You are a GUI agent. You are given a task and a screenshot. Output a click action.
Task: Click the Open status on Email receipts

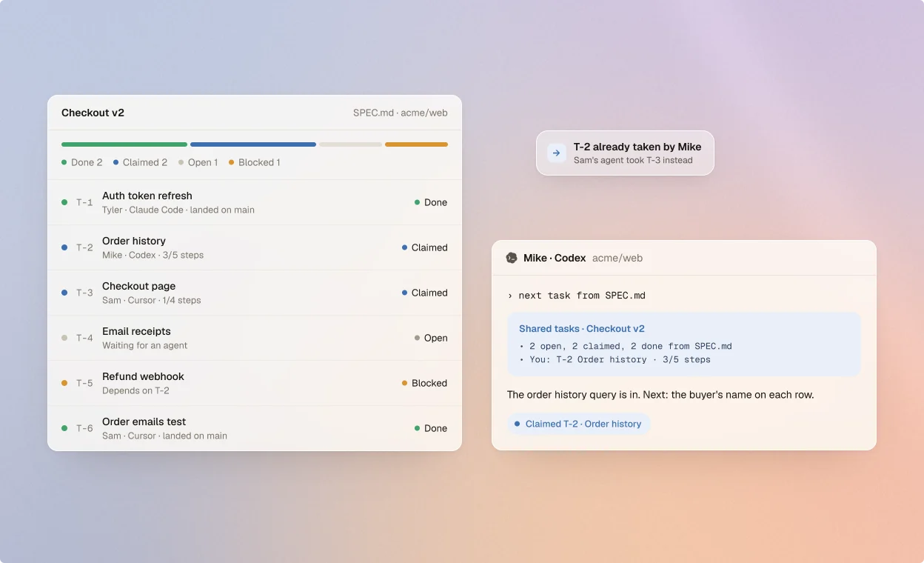[431, 338]
